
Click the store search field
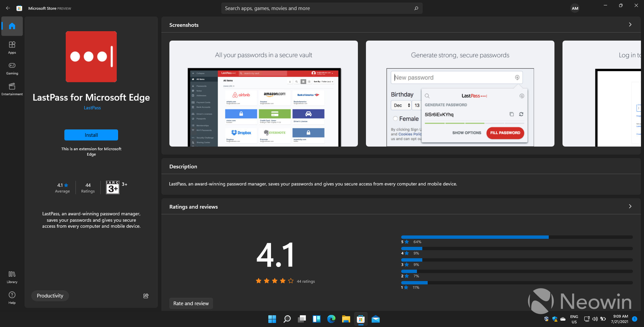tap(321, 8)
